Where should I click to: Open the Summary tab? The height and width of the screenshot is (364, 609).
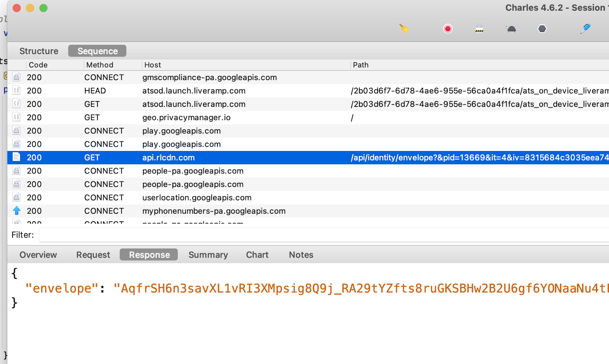(208, 255)
